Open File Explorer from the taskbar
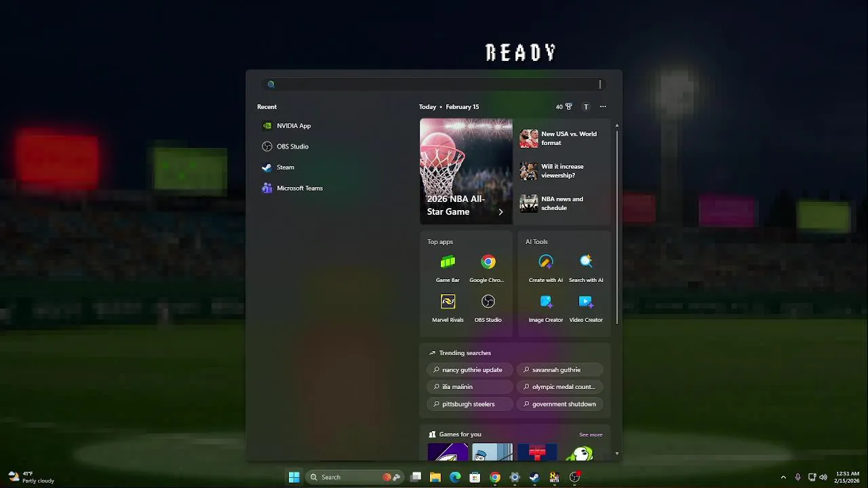Viewport: 868px width, 488px height. 435,477
